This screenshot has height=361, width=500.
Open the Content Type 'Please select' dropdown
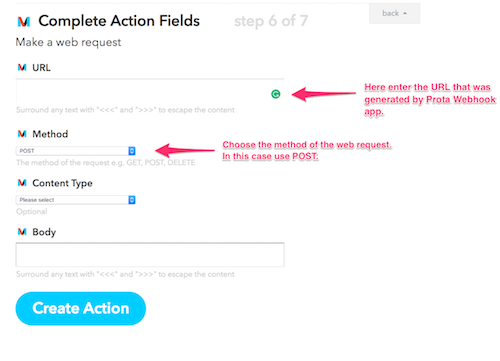[76, 200]
